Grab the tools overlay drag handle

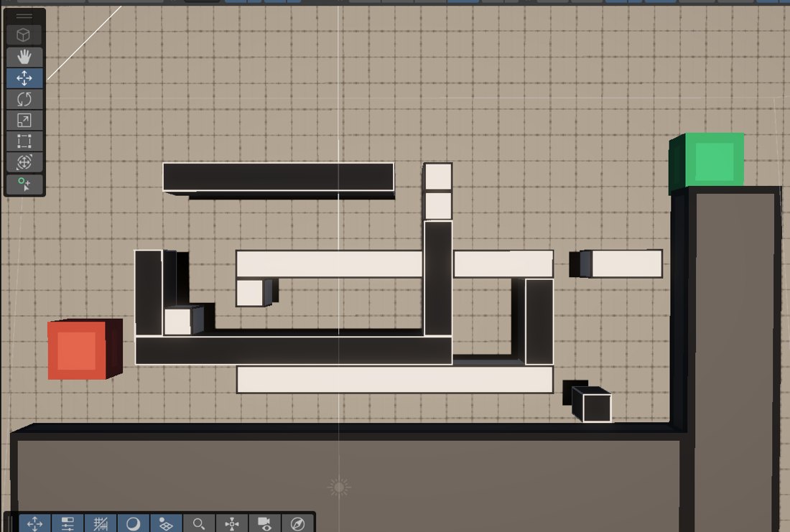coord(24,16)
